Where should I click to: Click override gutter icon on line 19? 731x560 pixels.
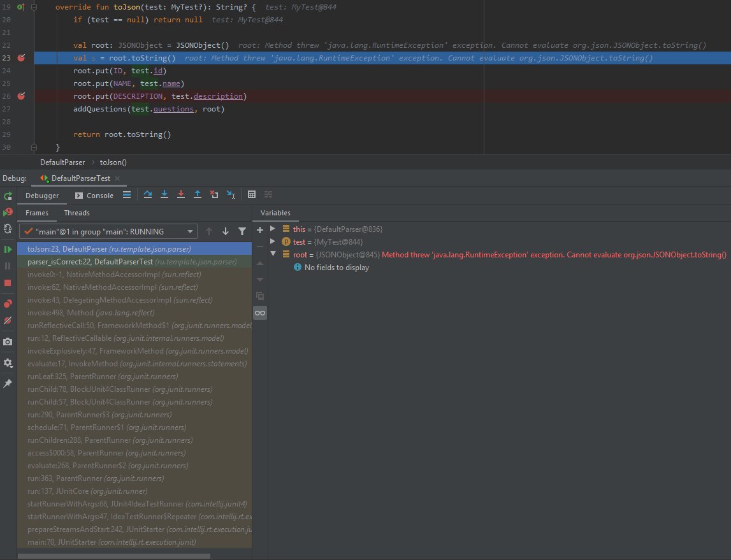coord(21,7)
